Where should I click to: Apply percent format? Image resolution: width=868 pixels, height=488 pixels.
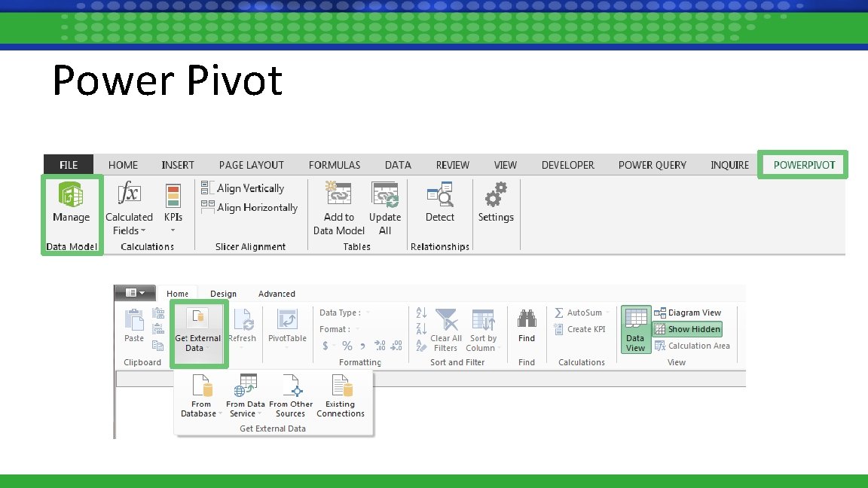pos(347,346)
